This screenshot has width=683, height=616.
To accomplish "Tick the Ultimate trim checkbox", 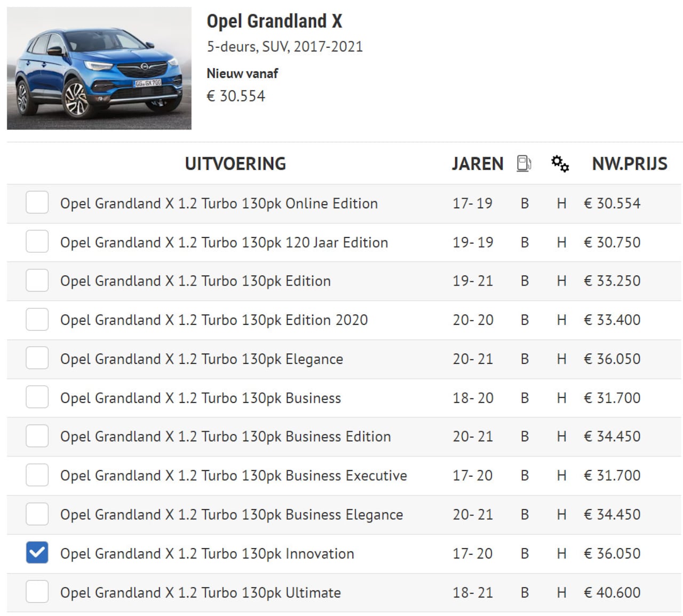I will (37, 591).
